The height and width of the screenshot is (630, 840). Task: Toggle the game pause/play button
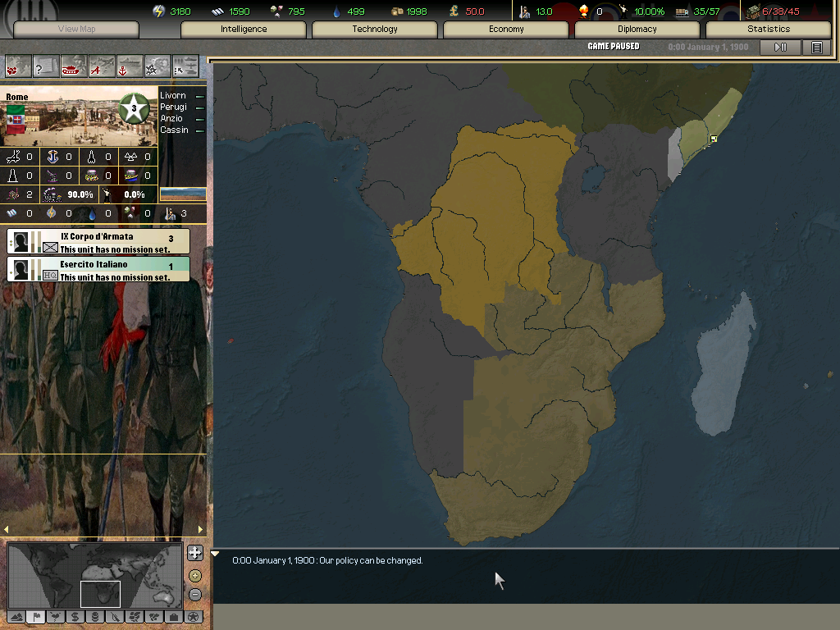[x=780, y=48]
